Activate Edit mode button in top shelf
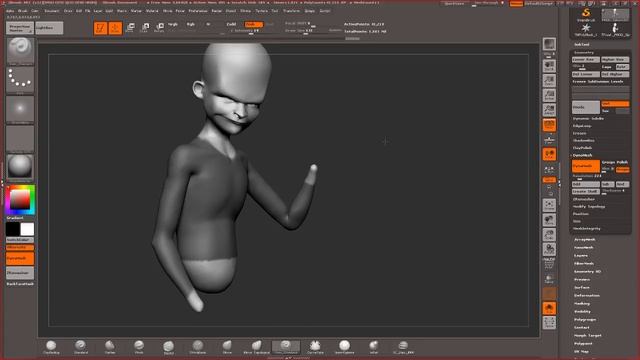 [100, 28]
